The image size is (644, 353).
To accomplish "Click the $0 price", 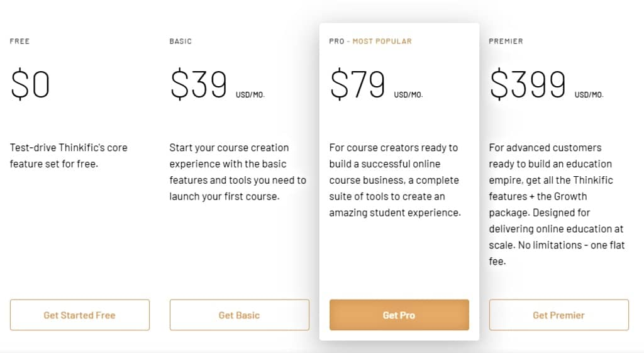I will (30, 84).
